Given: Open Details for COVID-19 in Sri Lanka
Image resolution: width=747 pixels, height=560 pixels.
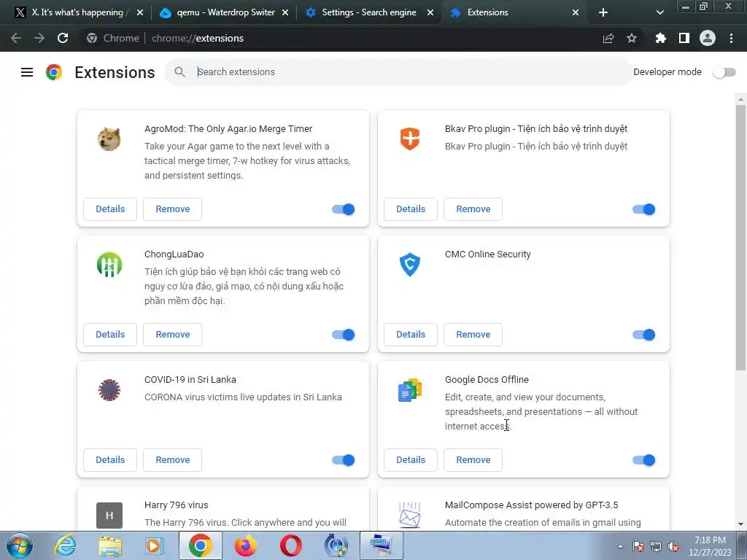Looking at the screenshot, I should click(x=110, y=459).
